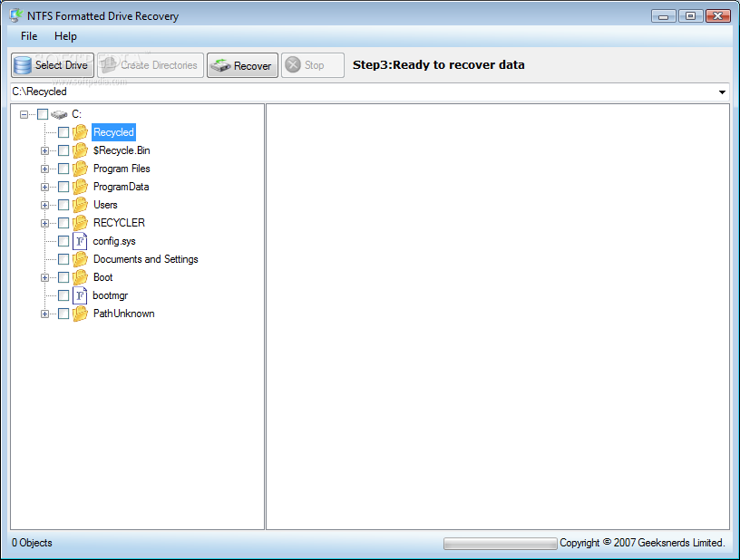This screenshot has height=560, width=740.
Task: Click the Copyright 2007 Geeksnerds Limited text
Action: [x=642, y=543]
